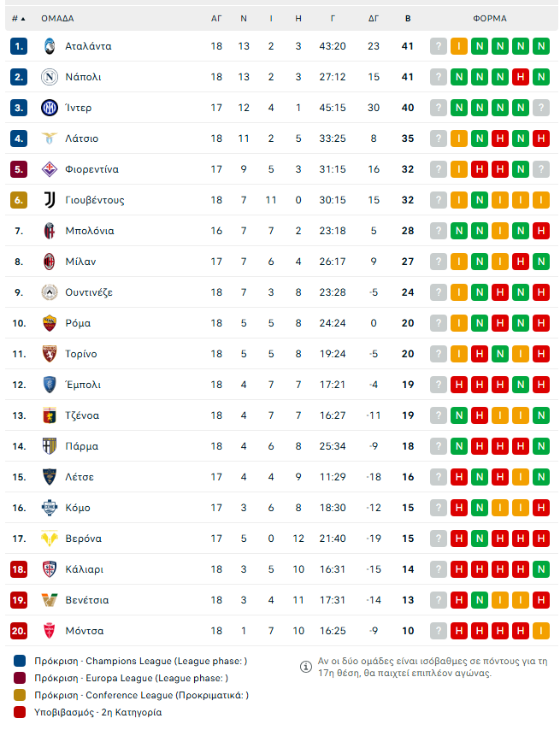Image resolution: width=560 pixels, height=730 pixels.
Task: Click the Atalanta club crest icon
Action: [x=49, y=46]
